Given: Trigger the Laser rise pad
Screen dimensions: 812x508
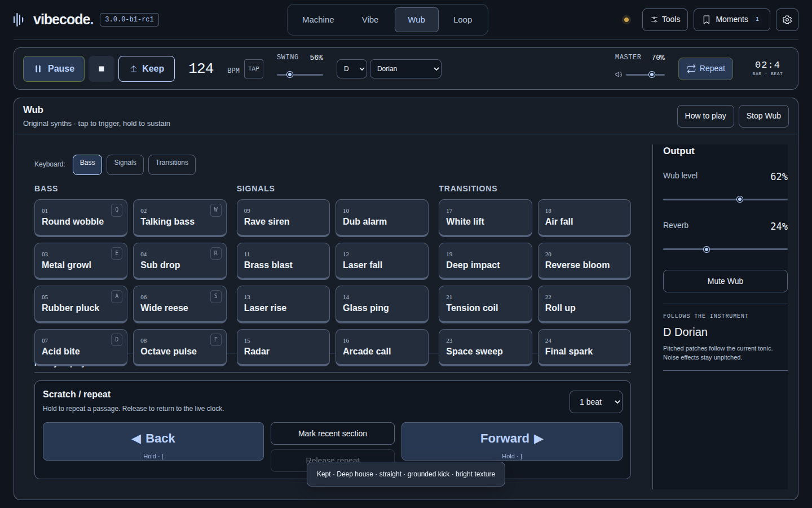Looking at the screenshot, I should [283, 304].
